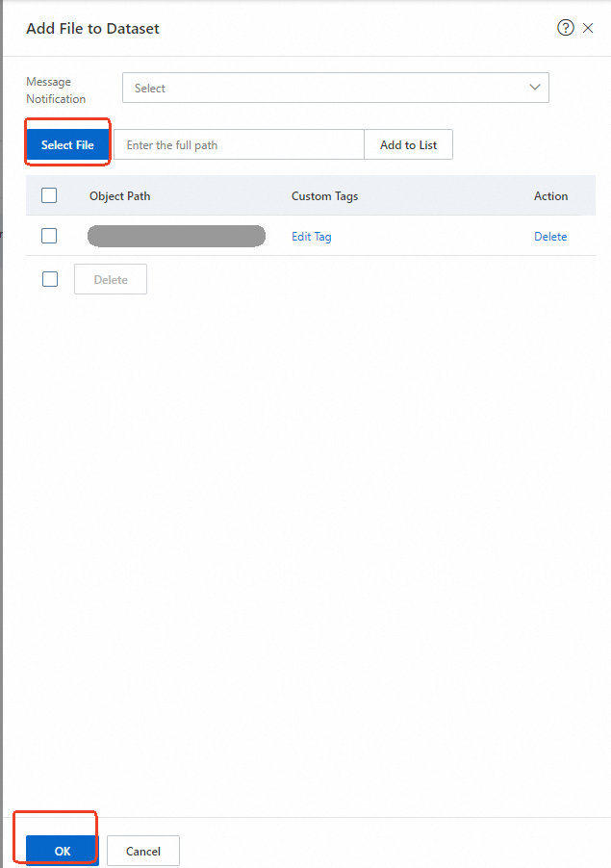The width and height of the screenshot is (611, 868).
Task: Click the Edit Tag link
Action: (x=312, y=237)
